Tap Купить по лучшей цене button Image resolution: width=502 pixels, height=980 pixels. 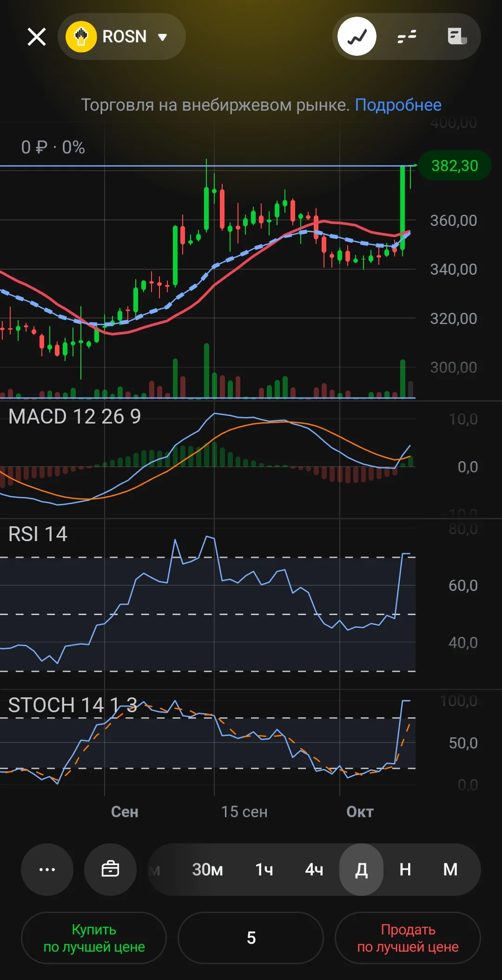[94, 938]
